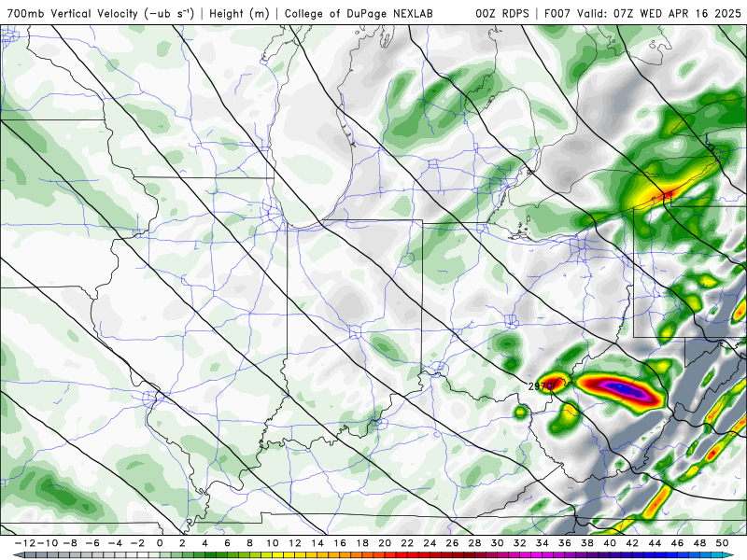Click the "32" color scale label

[x=520, y=543]
